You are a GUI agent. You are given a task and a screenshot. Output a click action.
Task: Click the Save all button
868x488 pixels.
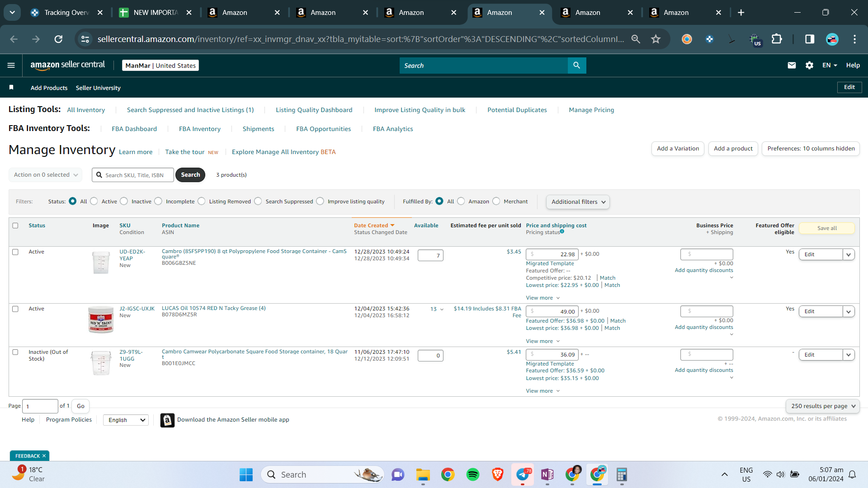tap(827, 228)
